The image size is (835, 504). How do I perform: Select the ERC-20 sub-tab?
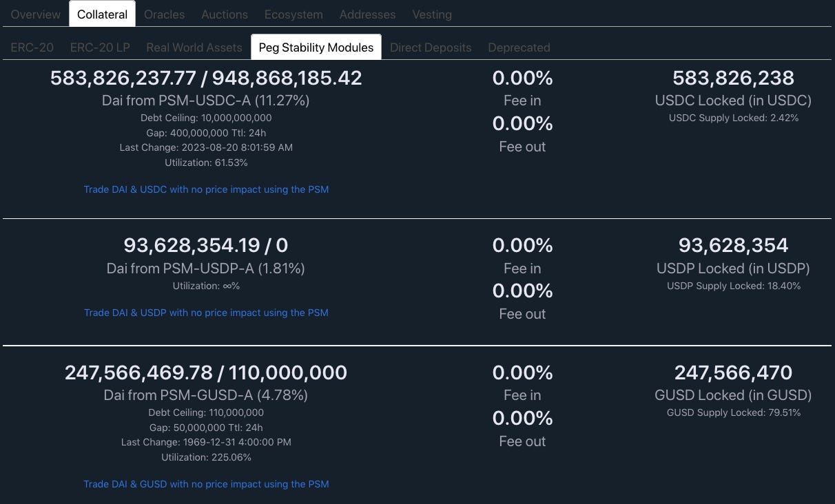[x=32, y=48]
